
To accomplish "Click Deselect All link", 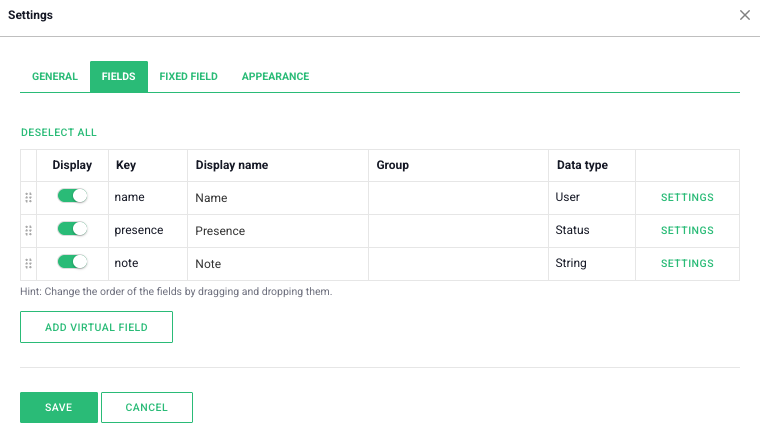I will point(59,132).
